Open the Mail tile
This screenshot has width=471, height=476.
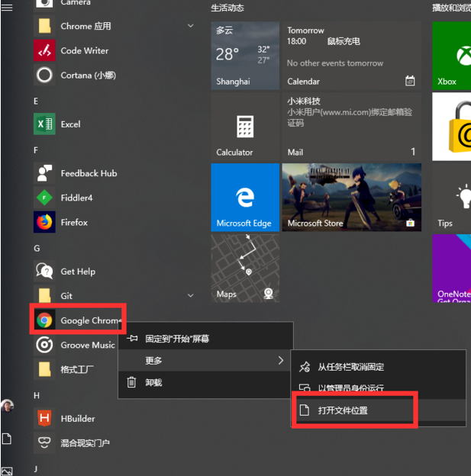point(352,127)
